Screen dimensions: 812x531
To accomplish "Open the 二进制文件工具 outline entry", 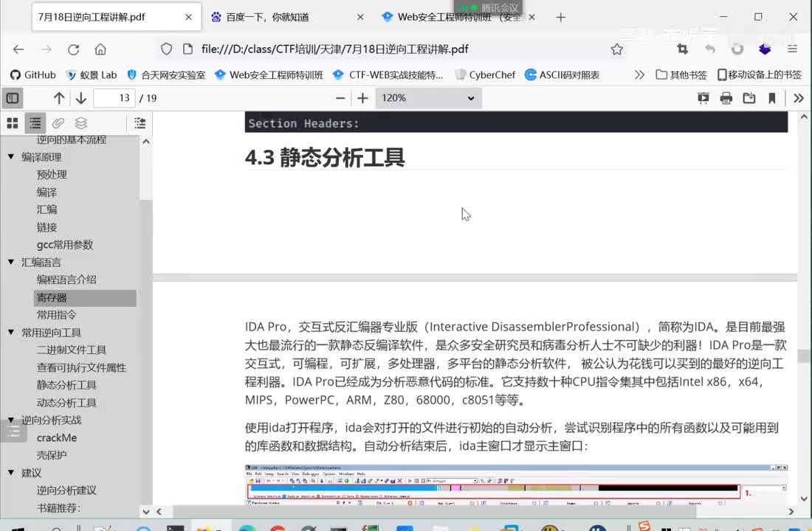I will click(x=72, y=350).
